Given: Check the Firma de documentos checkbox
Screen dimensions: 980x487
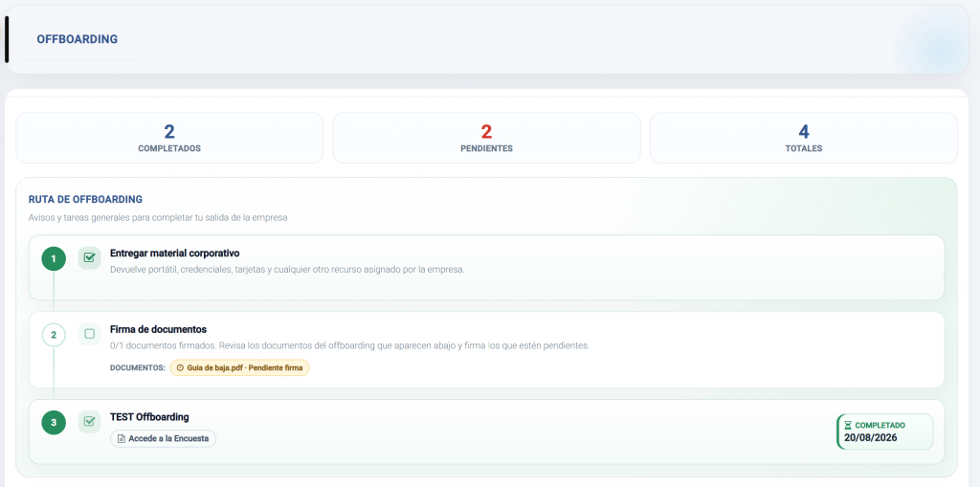Looking at the screenshot, I should pos(89,334).
